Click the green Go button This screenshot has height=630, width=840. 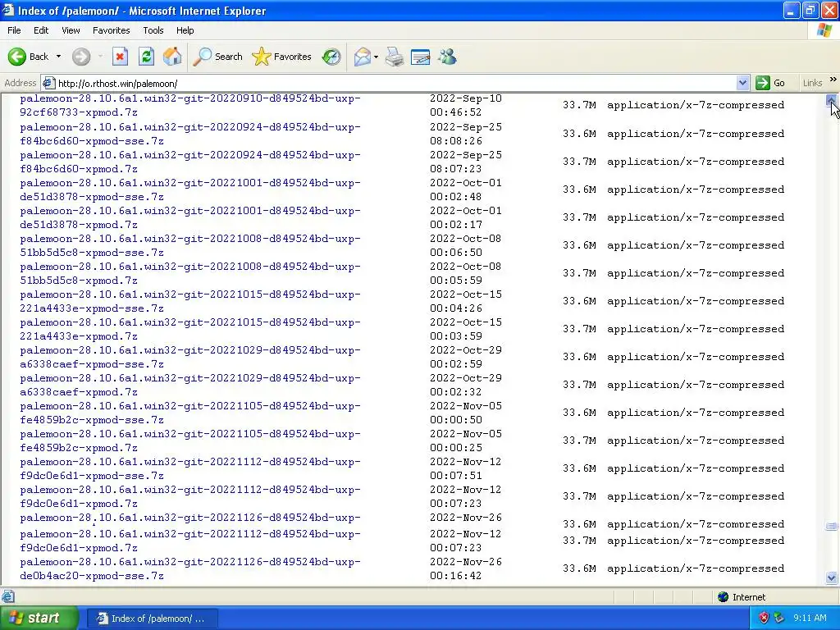[x=770, y=83]
